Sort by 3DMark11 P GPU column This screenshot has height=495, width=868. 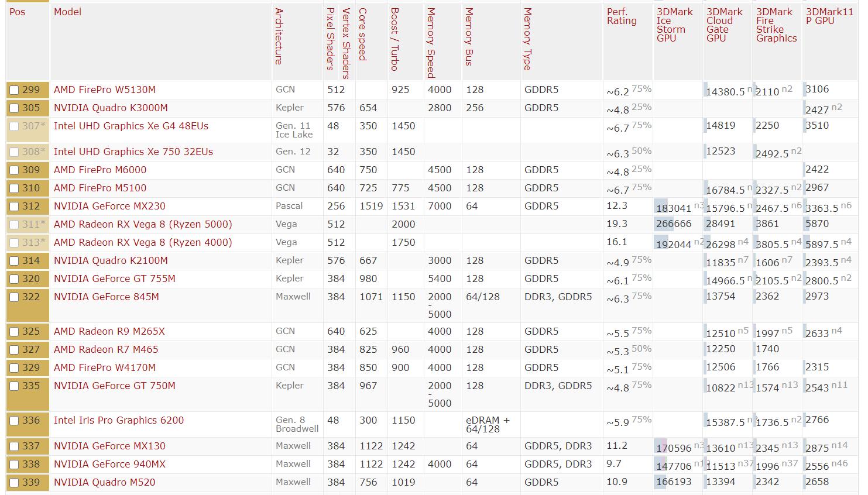829,16
